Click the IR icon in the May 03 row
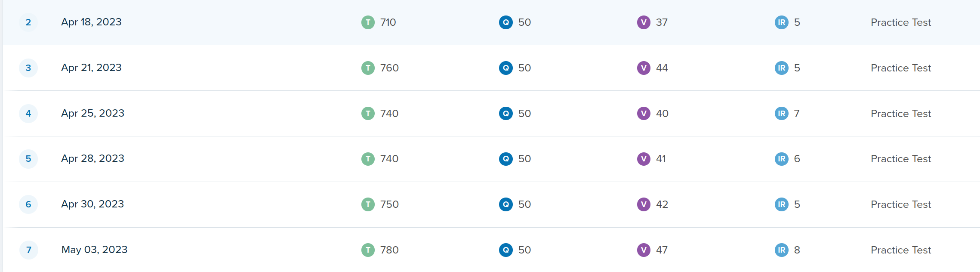The width and height of the screenshot is (980, 272). [781, 250]
